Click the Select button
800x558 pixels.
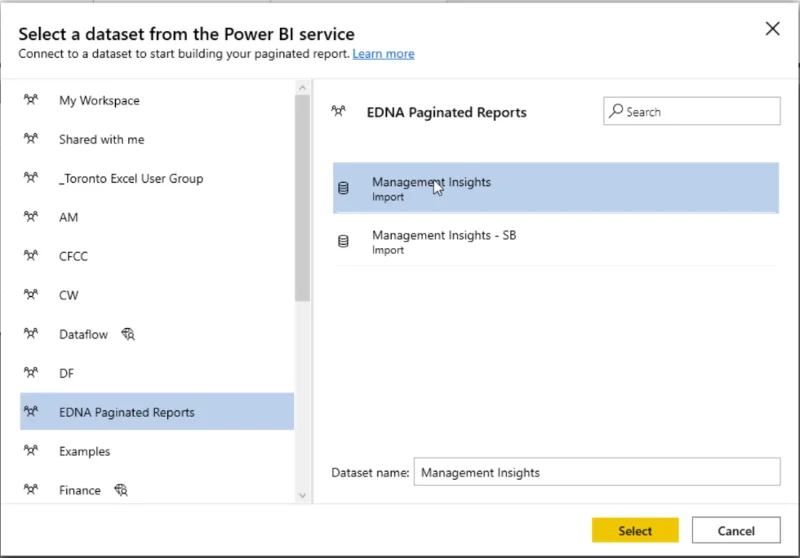pyautogui.click(x=635, y=530)
